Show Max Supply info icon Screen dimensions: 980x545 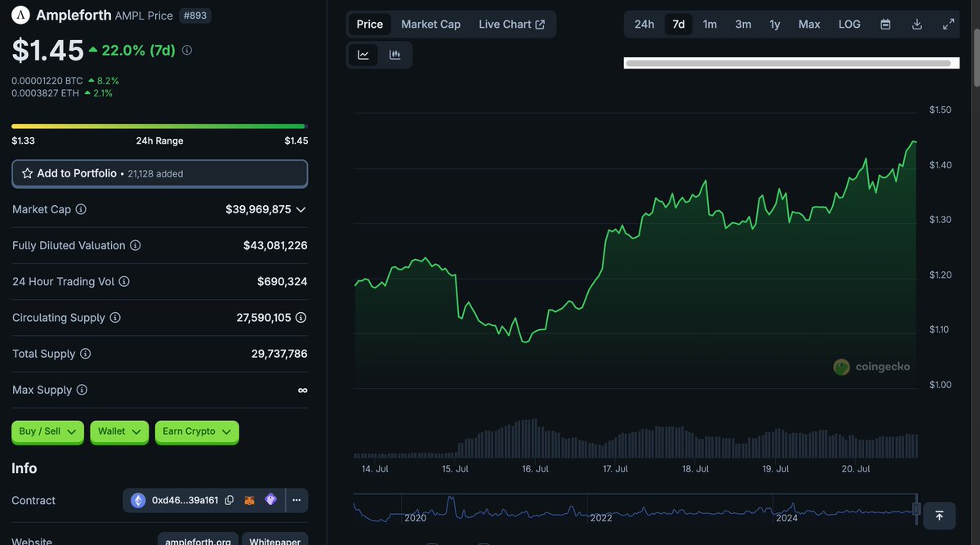82,390
